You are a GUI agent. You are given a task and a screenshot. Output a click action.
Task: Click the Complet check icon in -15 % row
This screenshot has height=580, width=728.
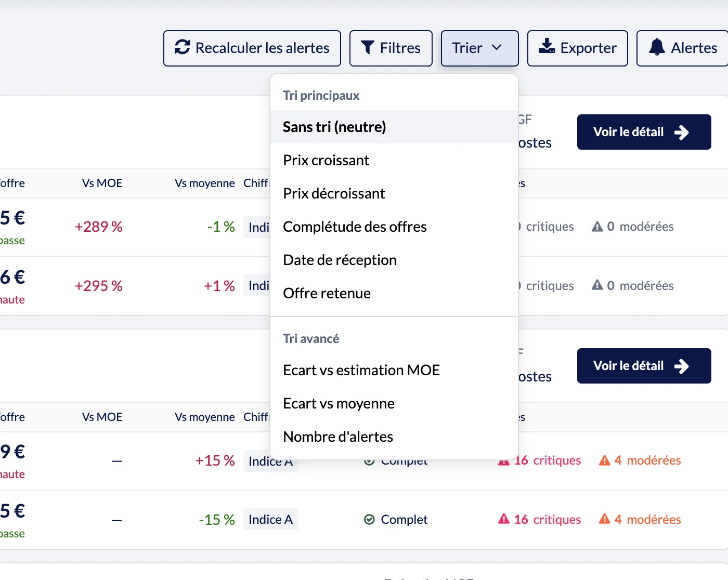point(369,519)
